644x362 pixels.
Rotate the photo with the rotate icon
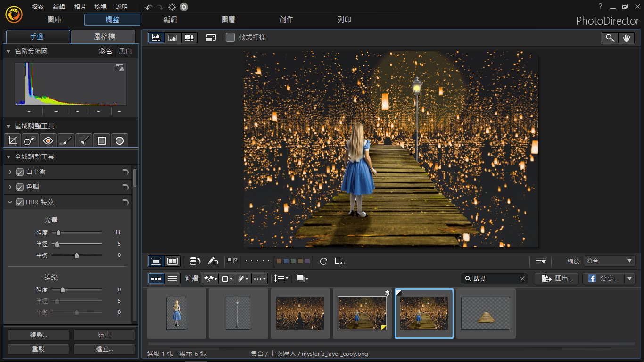pos(323,261)
